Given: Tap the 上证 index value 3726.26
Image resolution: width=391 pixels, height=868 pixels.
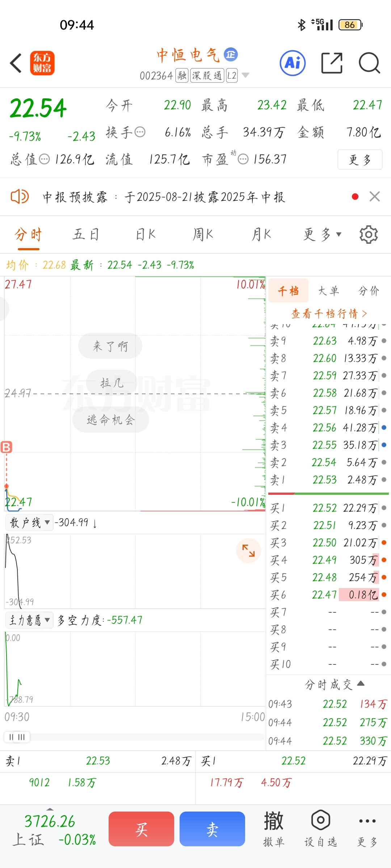Looking at the screenshot, I should coord(50,821).
